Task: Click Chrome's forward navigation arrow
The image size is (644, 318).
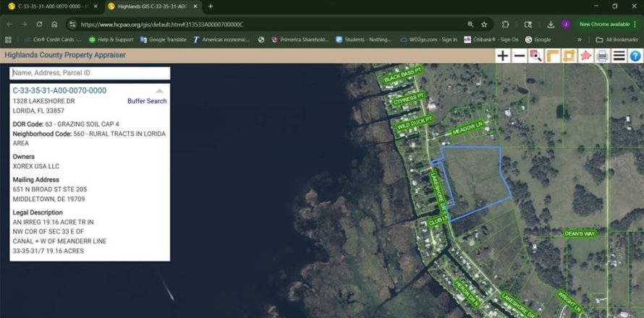Action: click(x=24, y=24)
